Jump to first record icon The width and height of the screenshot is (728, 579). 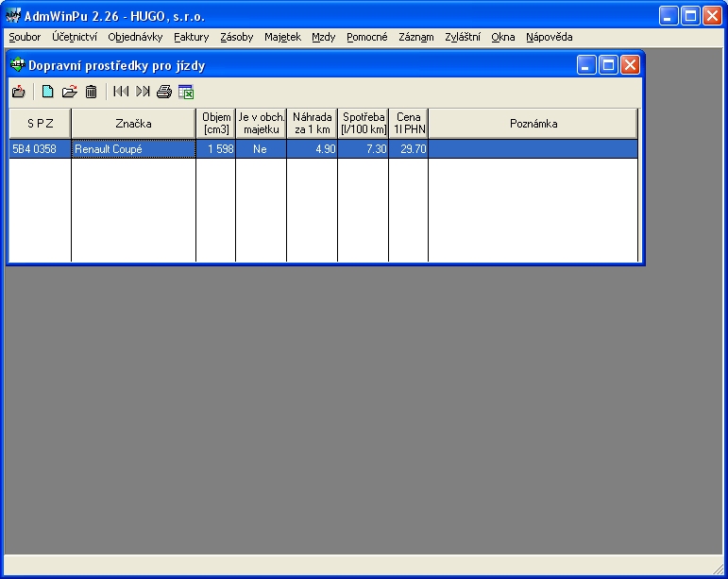(121, 92)
